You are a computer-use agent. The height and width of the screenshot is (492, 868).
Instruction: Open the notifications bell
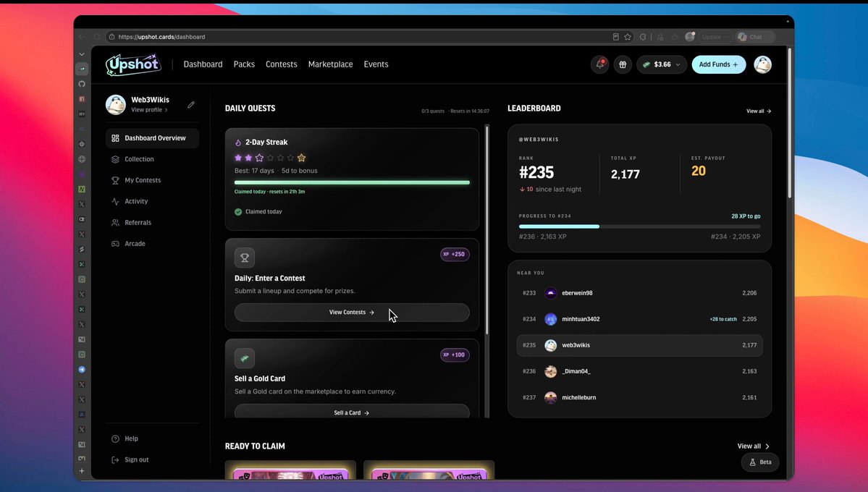coord(599,64)
